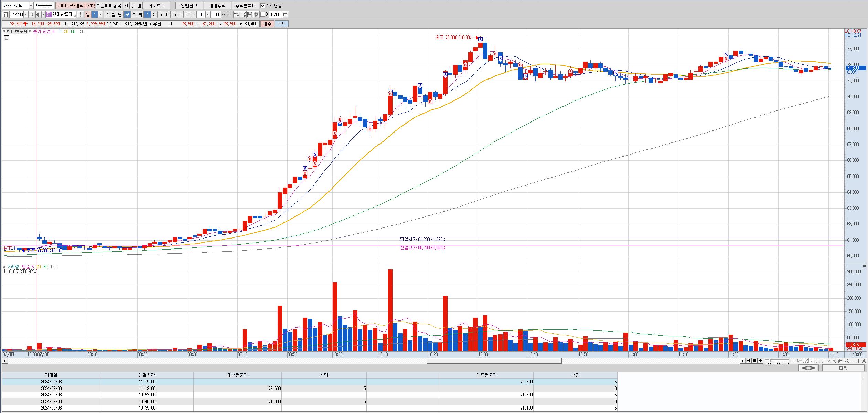The height and width of the screenshot is (413, 868).
Task: Click the 다음 next button
Action: [x=843, y=368]
